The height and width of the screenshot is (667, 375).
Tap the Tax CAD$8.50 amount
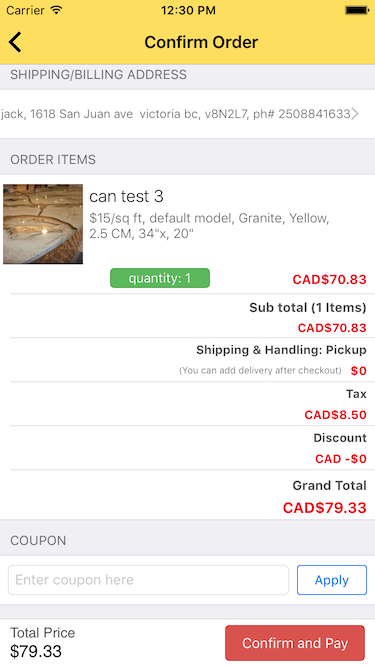click(335, 415)
